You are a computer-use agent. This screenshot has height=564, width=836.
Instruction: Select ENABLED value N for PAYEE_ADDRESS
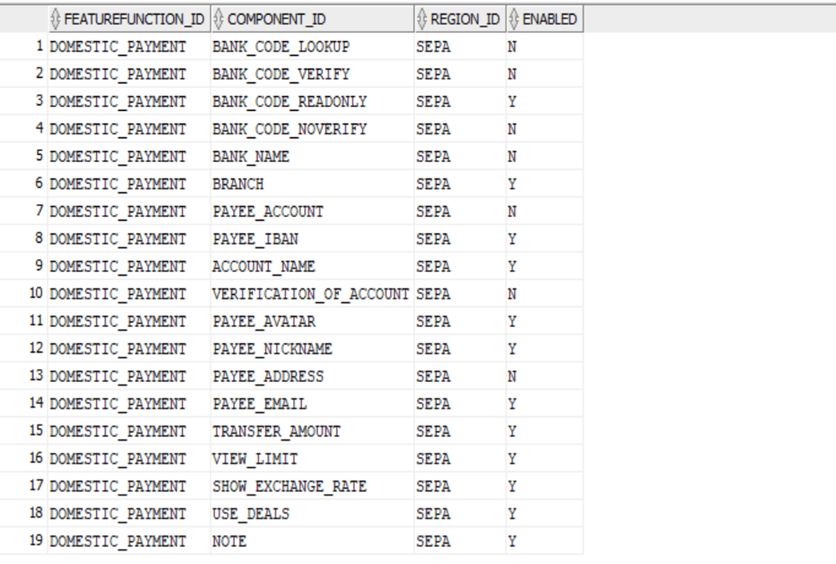click(x=545, y=376)
